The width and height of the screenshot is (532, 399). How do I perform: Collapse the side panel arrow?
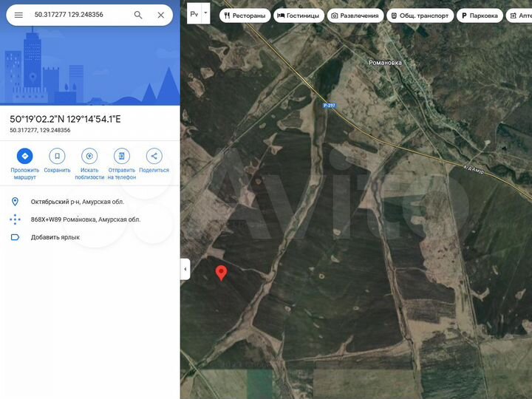click(185, 270)
